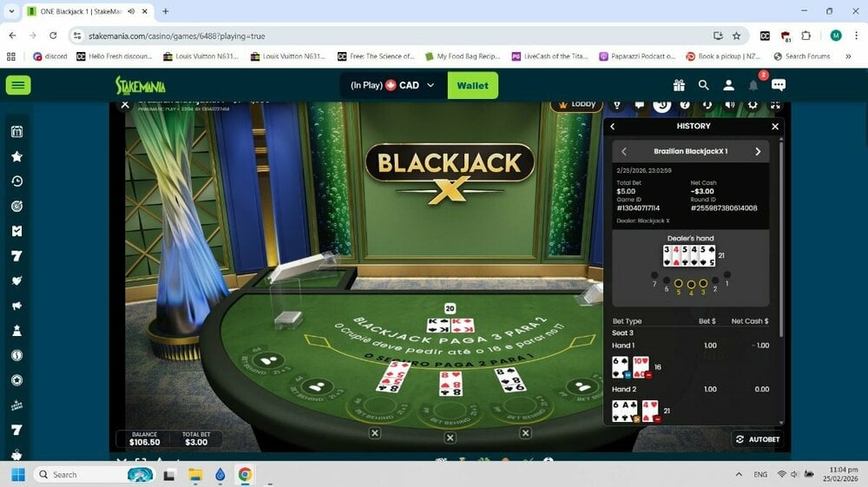Mute the game sound speaker icon
The image size is (868, 487).
tap(730, 105)
